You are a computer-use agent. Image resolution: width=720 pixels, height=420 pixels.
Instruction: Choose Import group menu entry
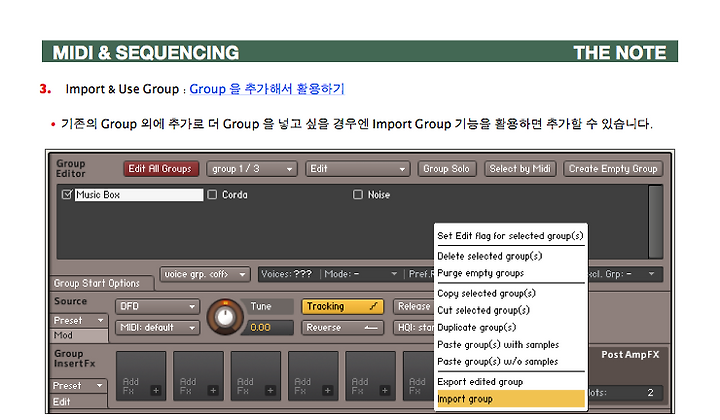point(510,399)
